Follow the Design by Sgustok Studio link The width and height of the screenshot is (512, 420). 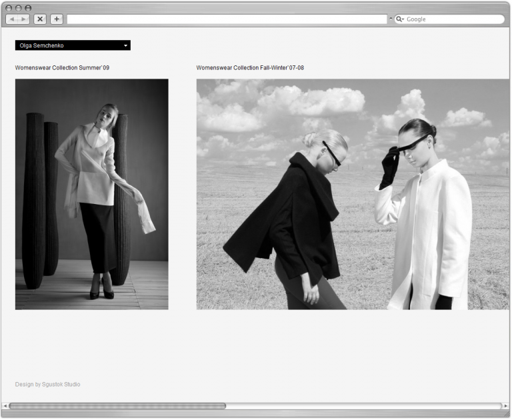coord(48,385)
